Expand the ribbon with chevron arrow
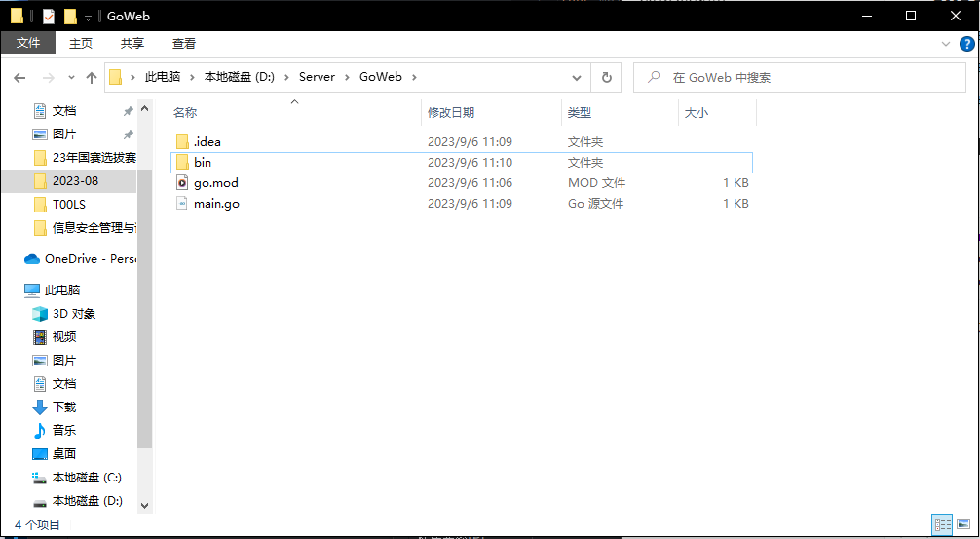Screen dimensions: 980x539 click(x=945, y=43)
